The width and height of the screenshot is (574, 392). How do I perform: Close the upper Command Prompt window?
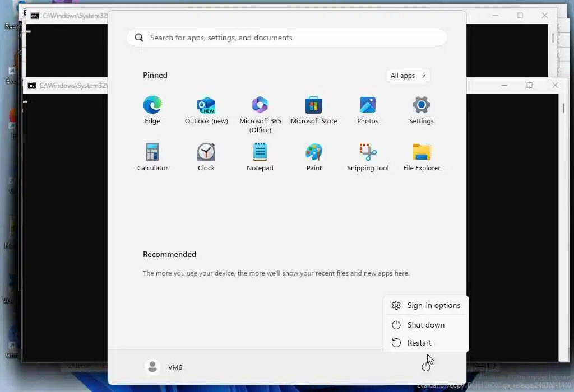click(x=545, y=15)
